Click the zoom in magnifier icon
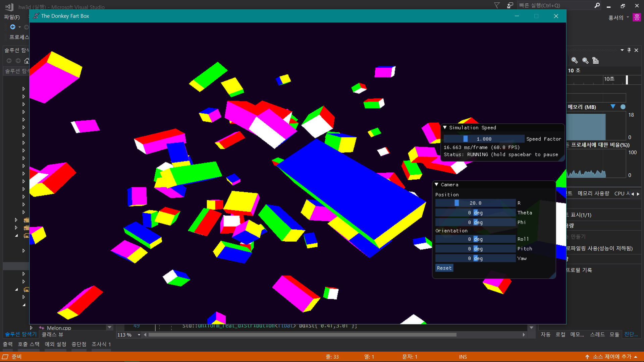 (574, 60)
